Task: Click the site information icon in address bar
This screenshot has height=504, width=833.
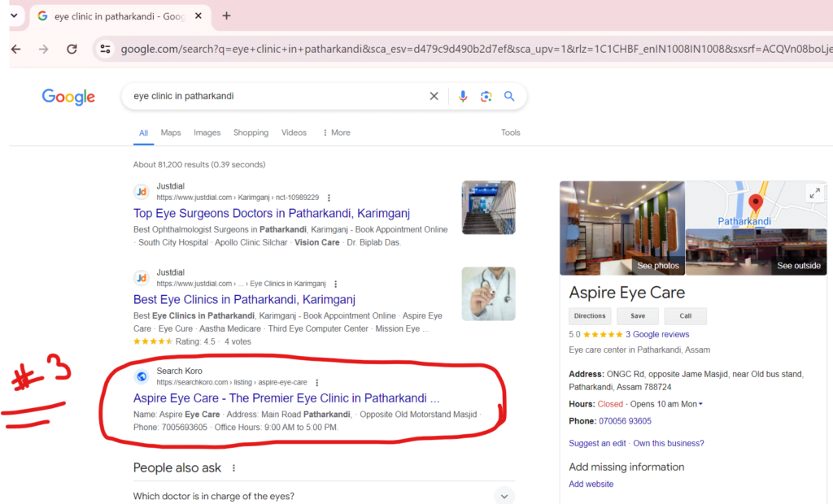Action: point(104,49)
